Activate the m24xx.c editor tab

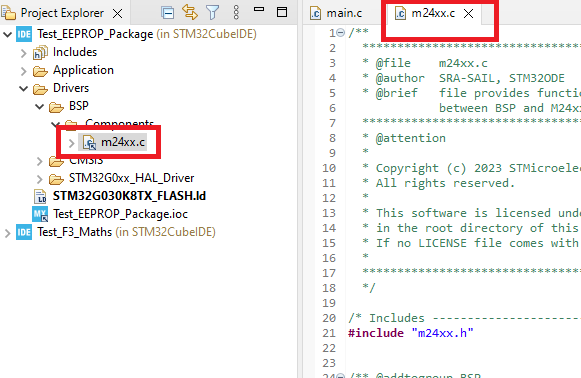pyautogui.click(x=433, y=13)
